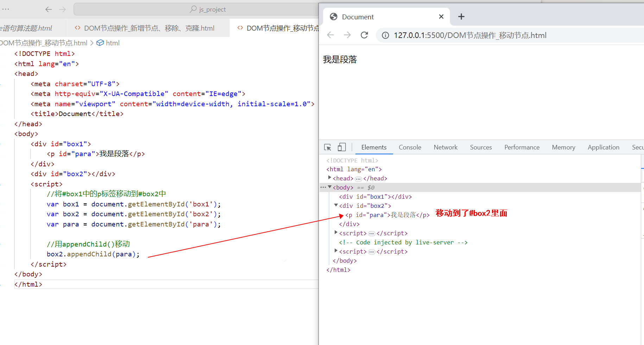
Task: Click the browser forward arrow
Action: 347,35
